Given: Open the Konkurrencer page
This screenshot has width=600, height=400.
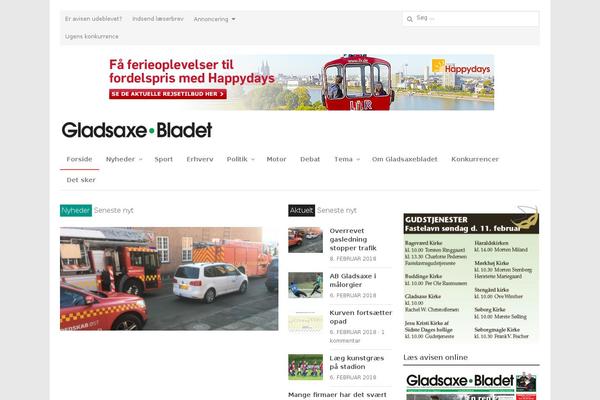Looking at the screenshot, I should 475,159.
